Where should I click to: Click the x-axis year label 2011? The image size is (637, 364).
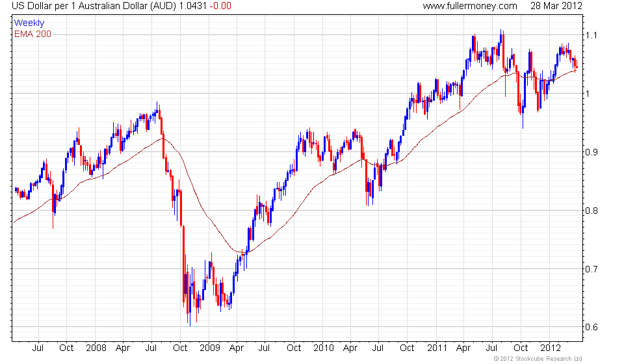pos(437,348)
